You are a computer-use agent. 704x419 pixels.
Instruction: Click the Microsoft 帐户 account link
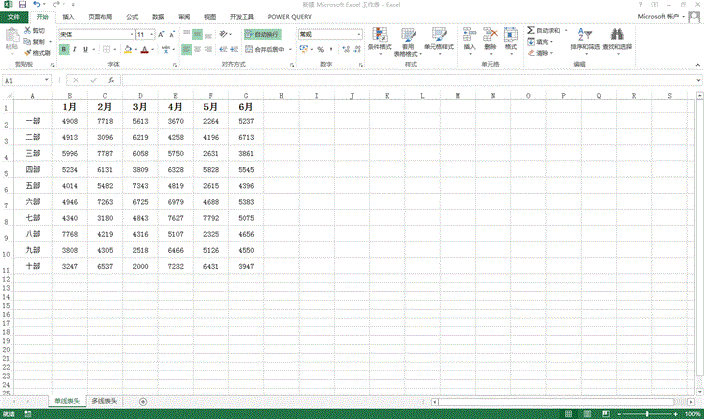point(663,17)
